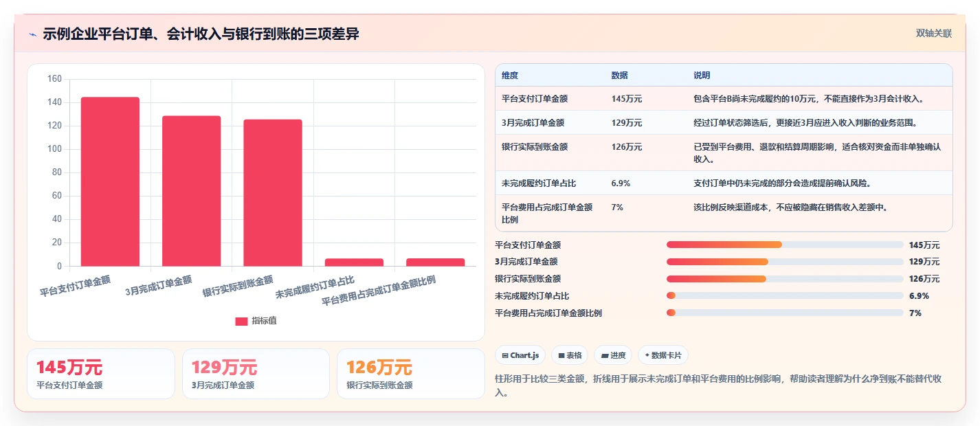Click the small 平台费用占完成订单金额比例 bar

click(435, 262)
